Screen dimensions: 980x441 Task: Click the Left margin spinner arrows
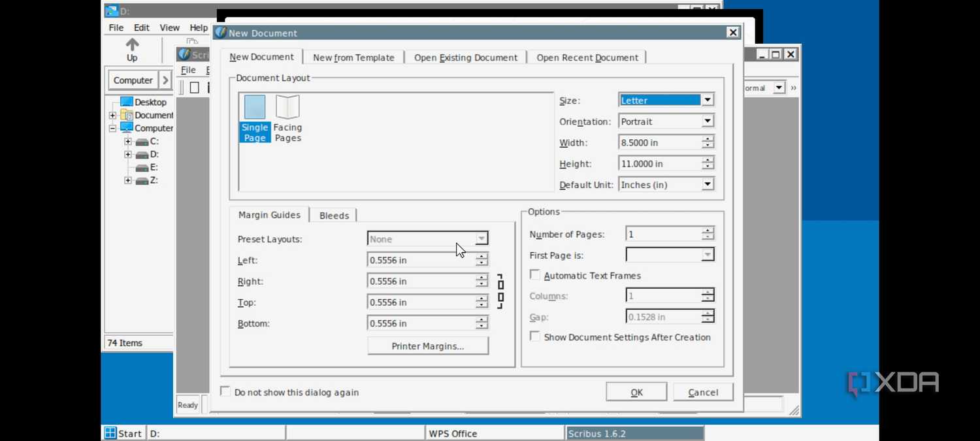pos(482,260)
